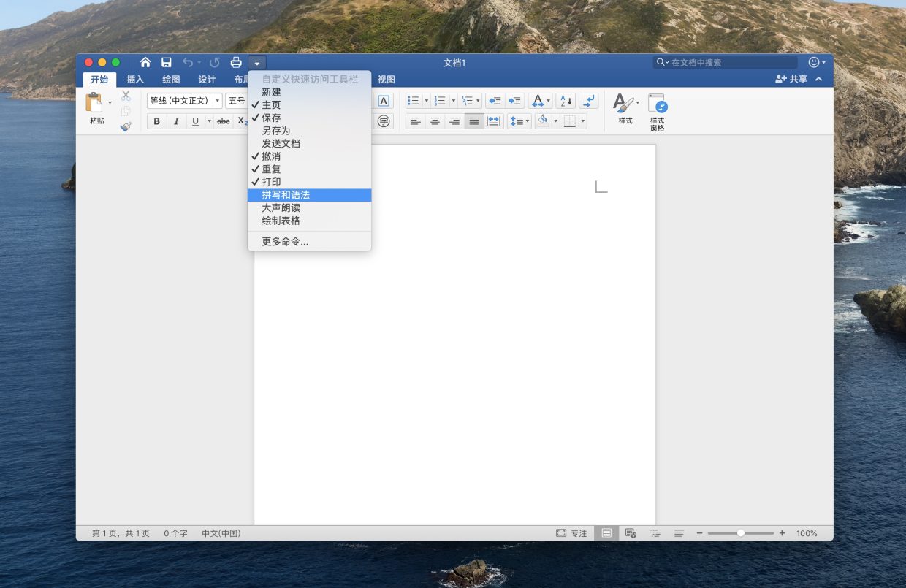This screenshot has height=588, width=906.
Task: Apply distributed alignment
Action: [x=494, y=121]
